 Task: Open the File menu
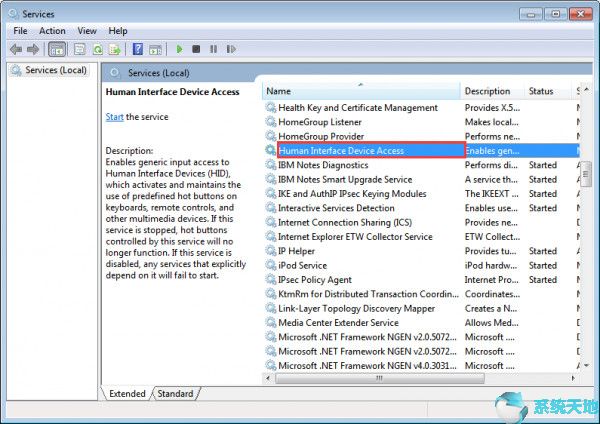tap(20, 31)
